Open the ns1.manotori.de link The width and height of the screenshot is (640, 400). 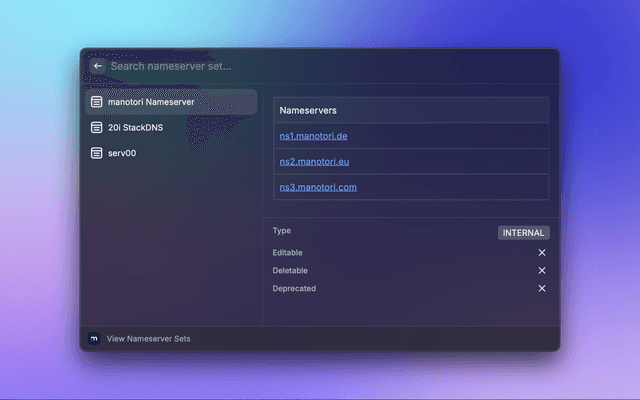(x=313, y=136)
